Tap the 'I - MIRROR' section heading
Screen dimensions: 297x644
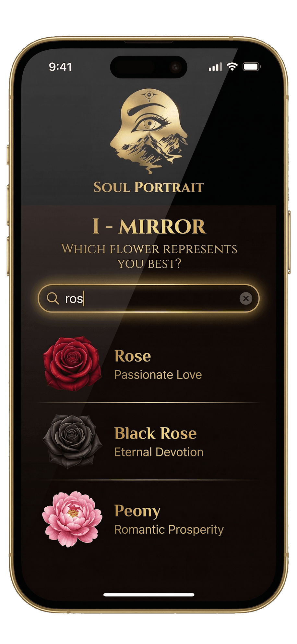pyautogui.click(x=149, y=227)
